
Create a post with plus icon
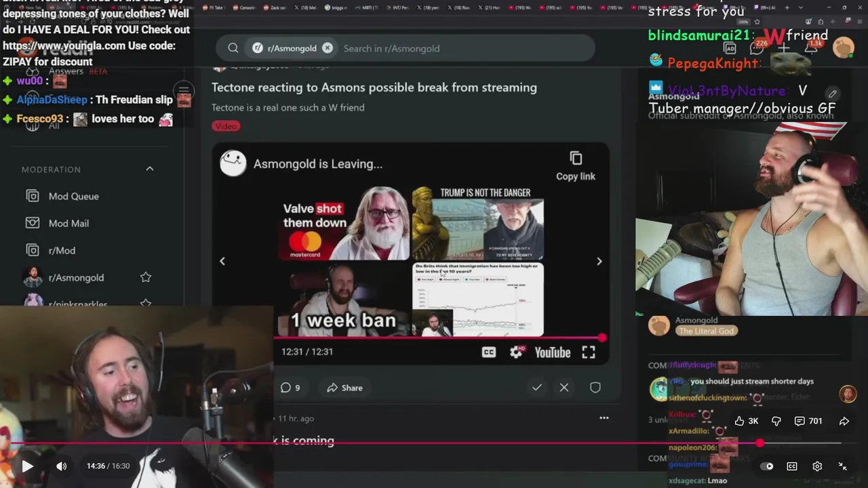click(x=784, y=48)
